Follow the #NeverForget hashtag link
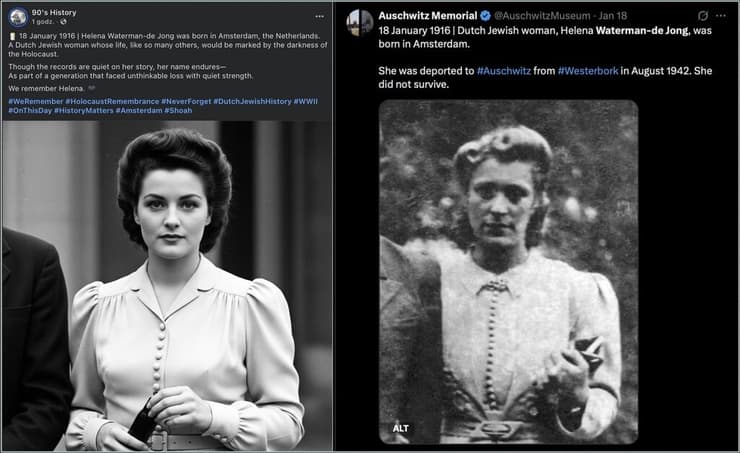 tap(186, 101)
